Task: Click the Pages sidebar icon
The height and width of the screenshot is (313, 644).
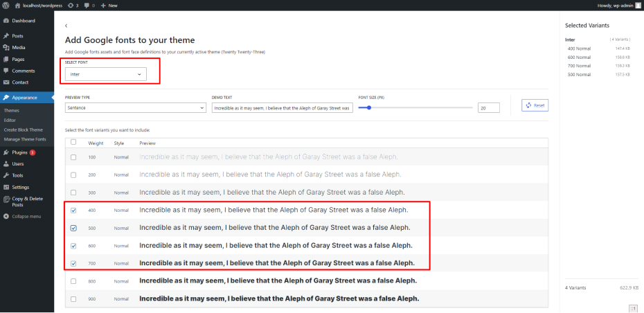Action: pos(6,59)
